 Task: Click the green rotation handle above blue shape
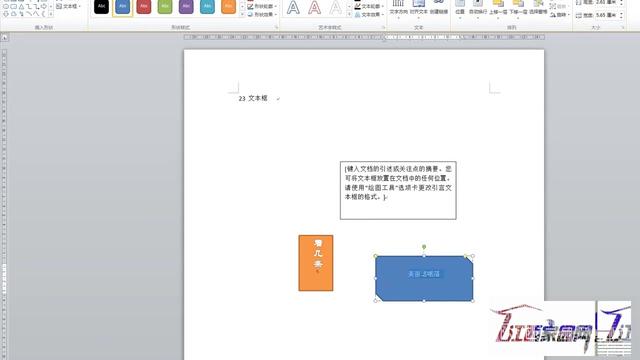(x=424, y=247)
